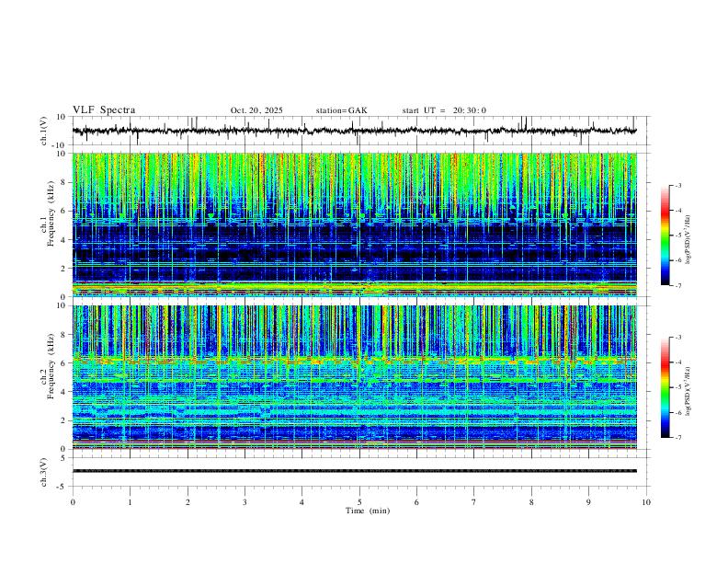Click the ch.1 spectrogram color scale bar

[x=665, y=236]
